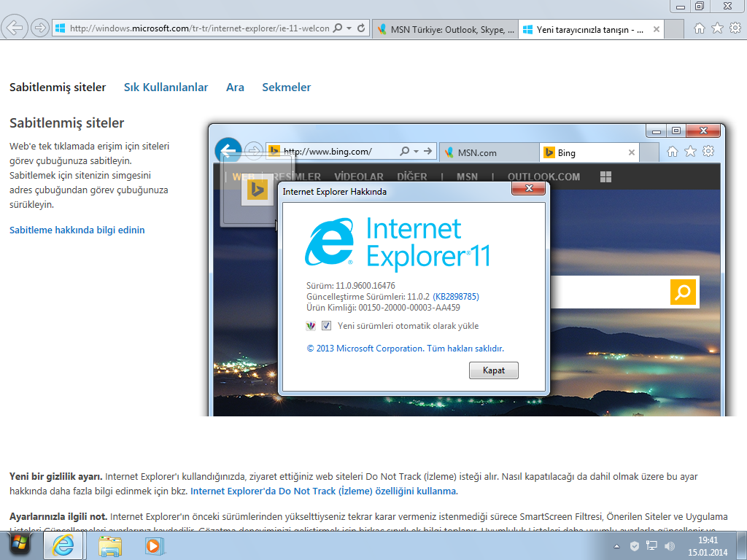The image size is (747, 560).
Task: Open the Tools gear menu
Action: click(x=735, y=28)
